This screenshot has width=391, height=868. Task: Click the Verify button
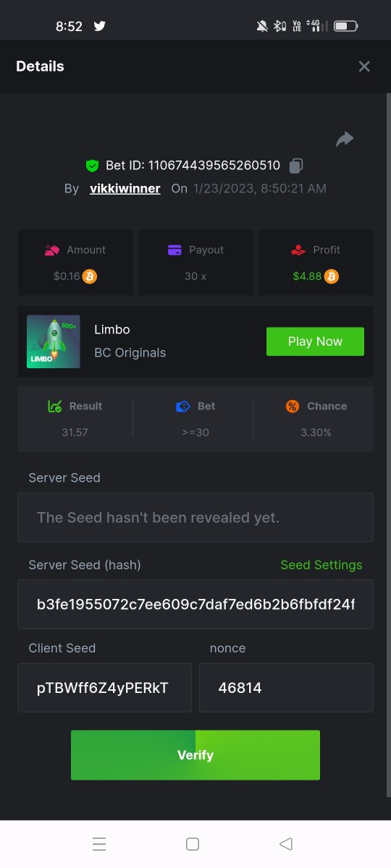click(x=195, y=755)
